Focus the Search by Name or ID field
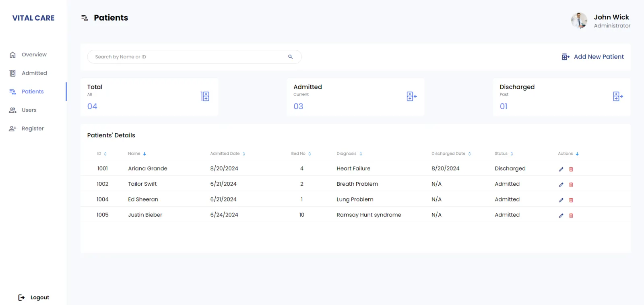644x305 pixels. (194, 57)
